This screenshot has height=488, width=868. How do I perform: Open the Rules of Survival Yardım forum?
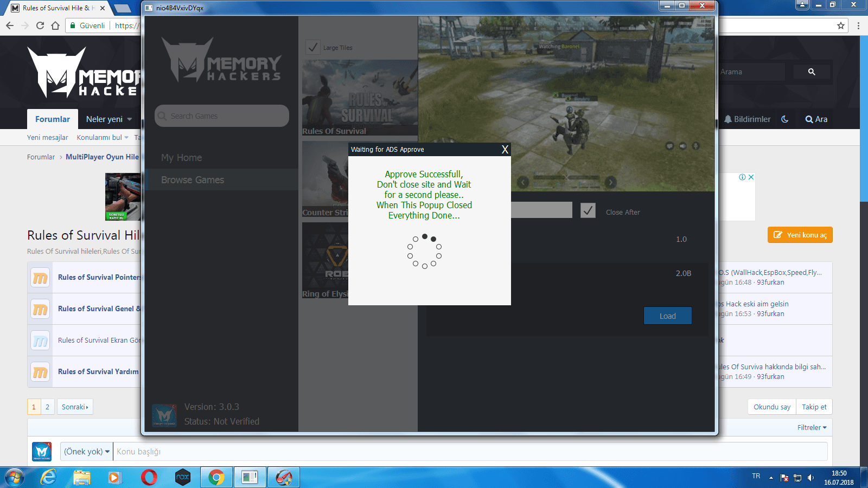[x=98, y=371]
